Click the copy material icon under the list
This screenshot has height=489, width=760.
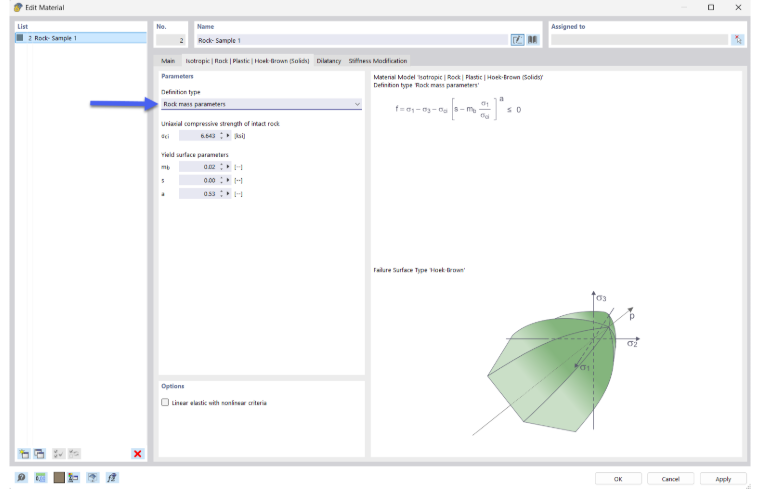coord(39,454)
